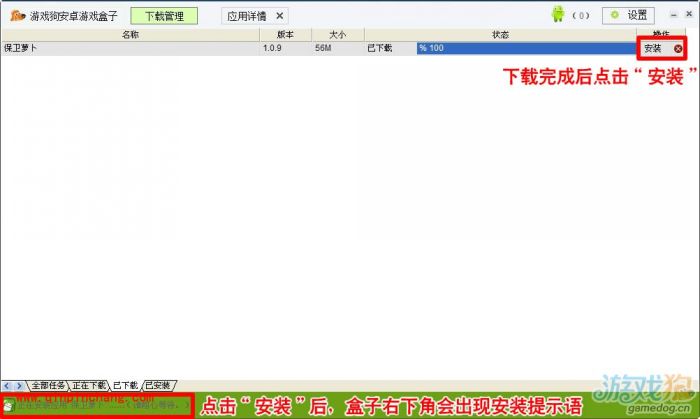Click 安装 to install 保卫萝卜
700x419 pixels.
[652, 48]
